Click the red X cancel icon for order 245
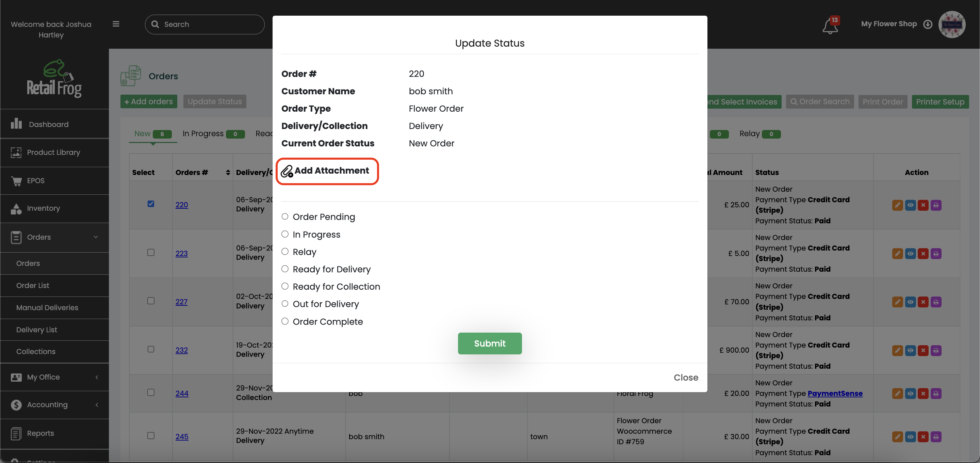Viewport: 980px width, 463px height. pos(923,437)
